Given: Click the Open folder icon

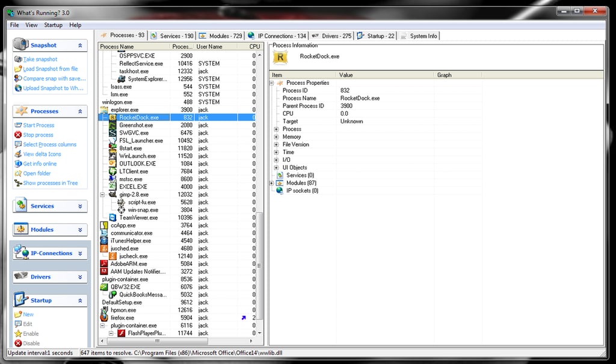Looking at the screenshot, I should [x=18, y=173].
